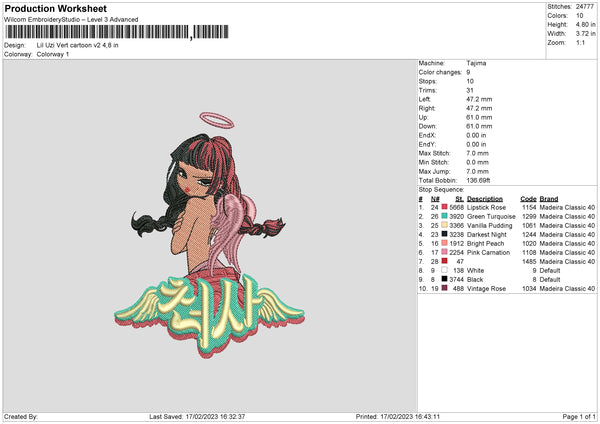600x424 pixels.
Task: Click the 'Green Turquoise' description text
Action: pos(491,217)
